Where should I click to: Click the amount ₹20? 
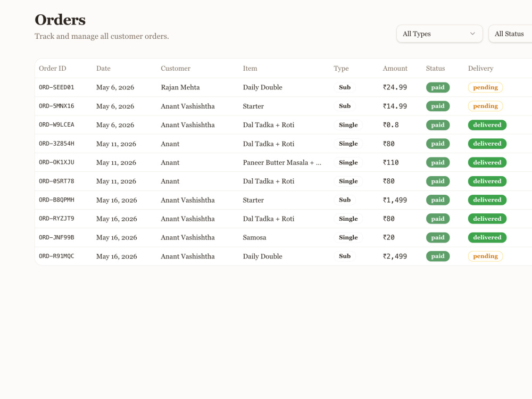pyautogui.click(x=389, y=237)
